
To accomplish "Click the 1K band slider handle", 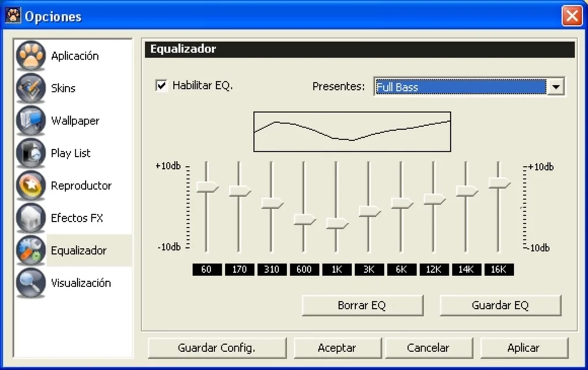I will (337, 224).
